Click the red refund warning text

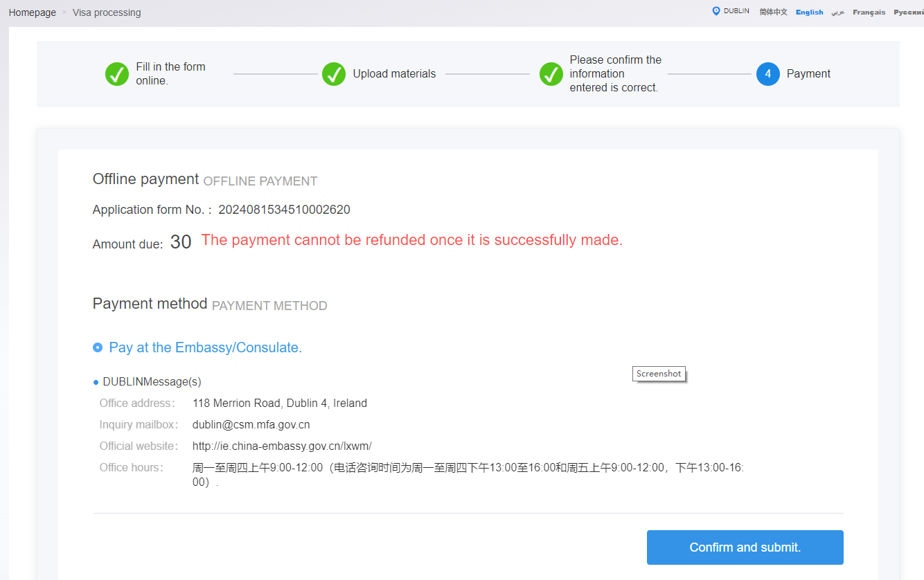pyautogui.click(x=412, y=240)
